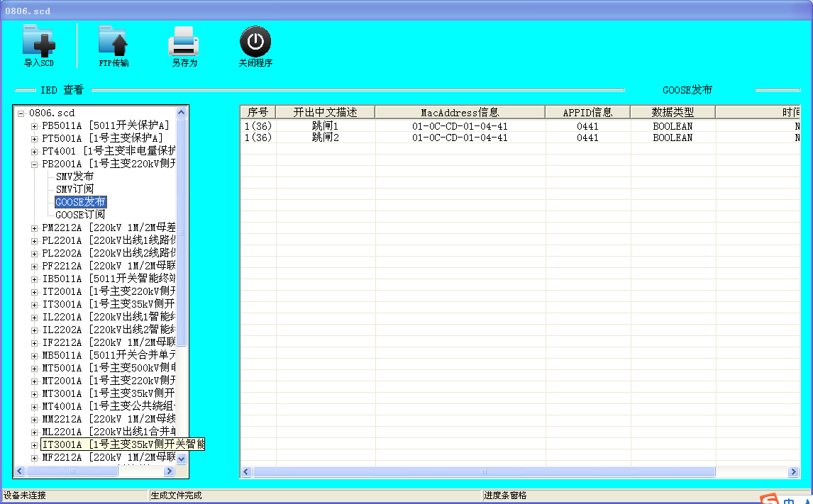Expand the PT4001 tree node
The height and width of the screenshot is (504, 813).
click(34, 152)
